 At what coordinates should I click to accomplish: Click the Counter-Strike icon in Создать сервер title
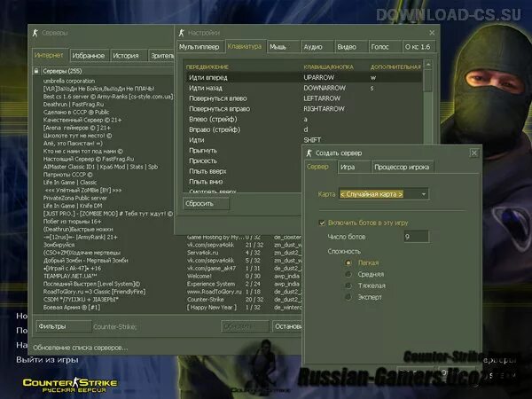[309, 153]
